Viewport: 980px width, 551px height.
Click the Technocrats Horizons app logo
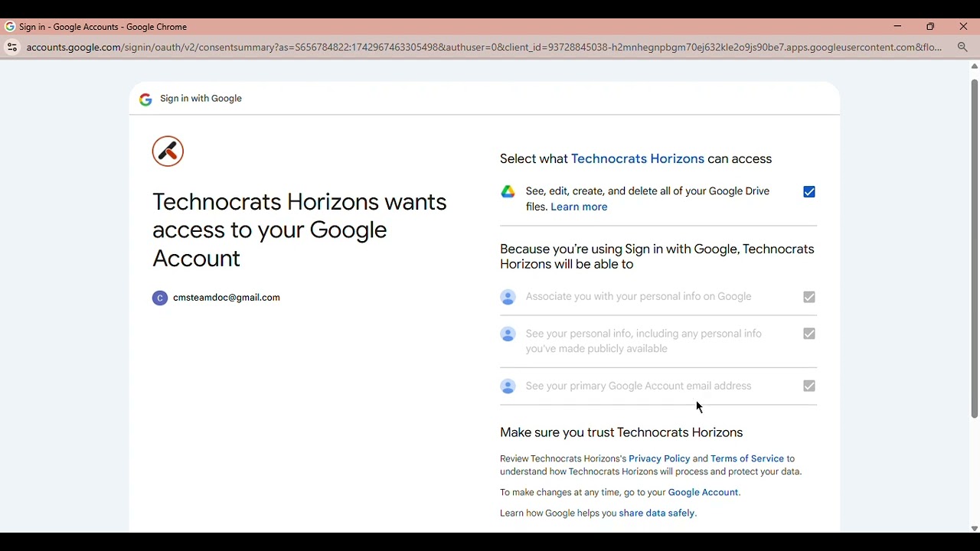point(168,152)
